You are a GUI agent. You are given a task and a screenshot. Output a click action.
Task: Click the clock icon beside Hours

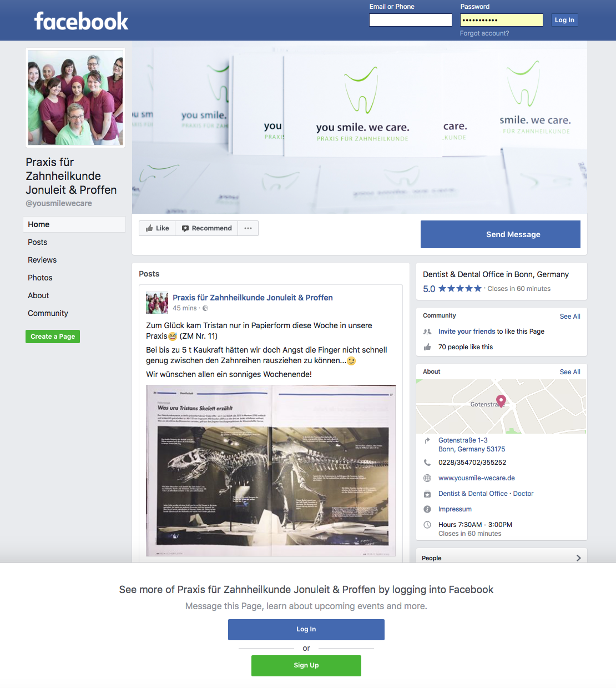[427, 525]
